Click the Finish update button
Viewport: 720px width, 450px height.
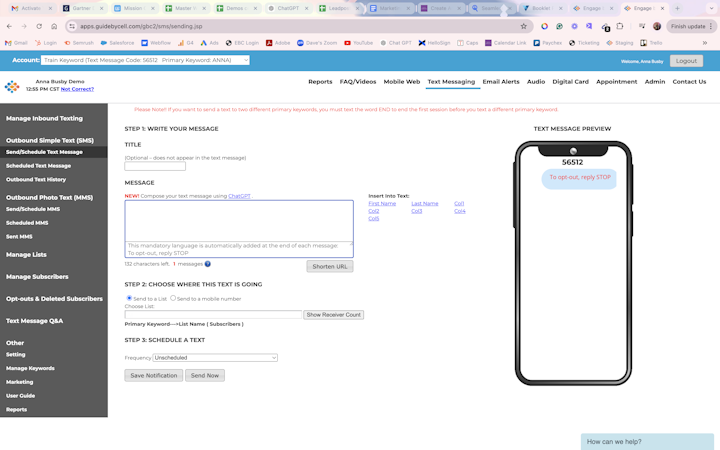pyautogui.click(x=691, y=26)
